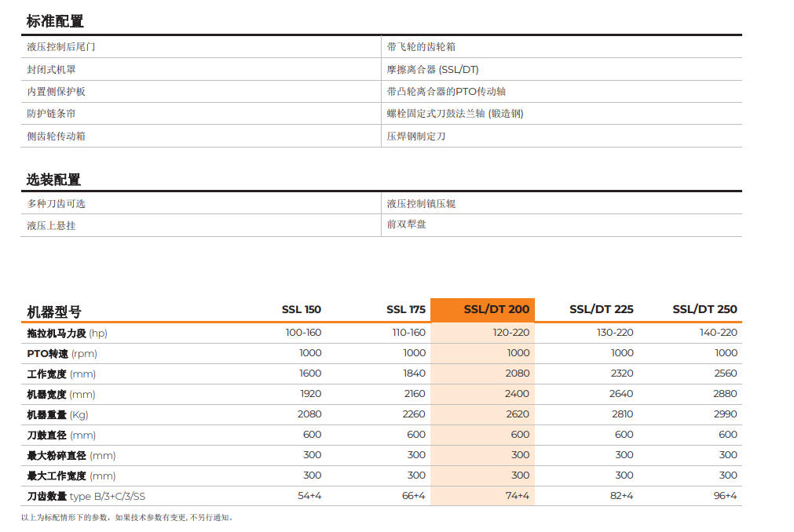Select the SSL 150 column header
Image resolution: width=794 pixels, height=532 pixels.
(302, 309)
